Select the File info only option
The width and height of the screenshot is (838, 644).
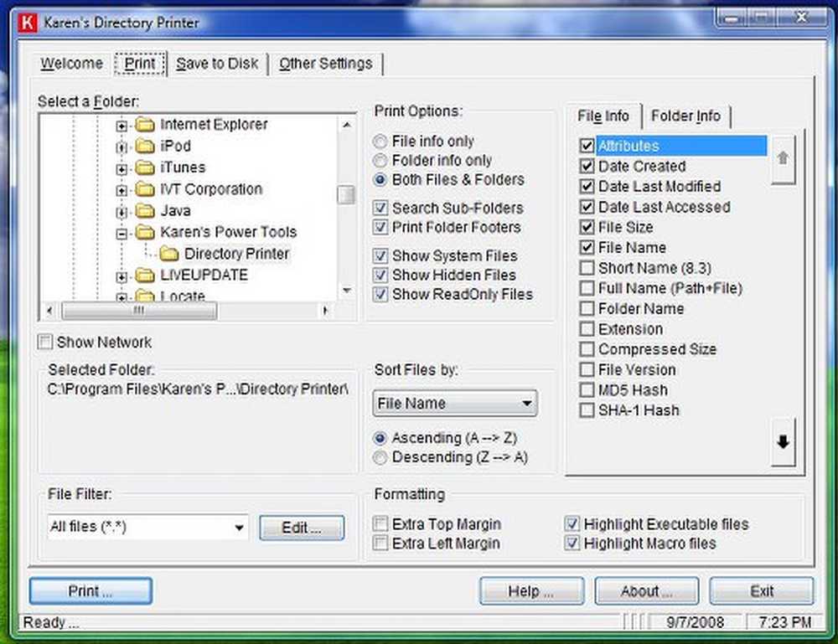click(380, 142)
